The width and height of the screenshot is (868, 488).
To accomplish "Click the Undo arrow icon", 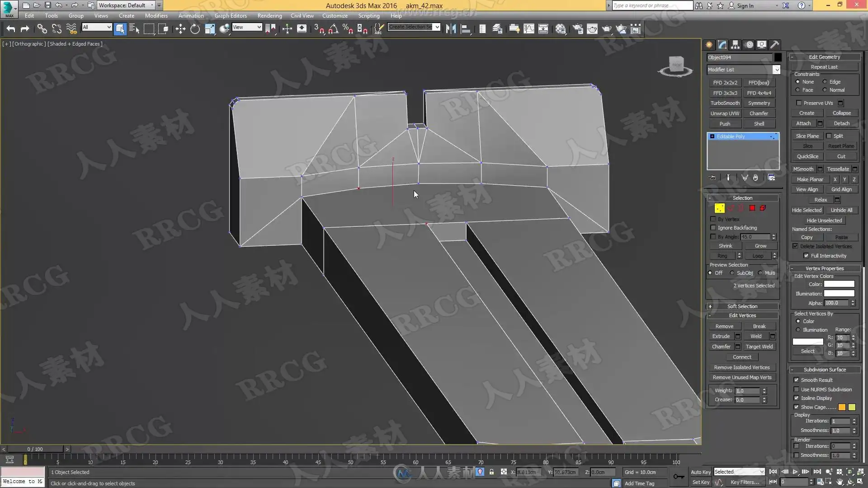I will [x=10, y=29].
